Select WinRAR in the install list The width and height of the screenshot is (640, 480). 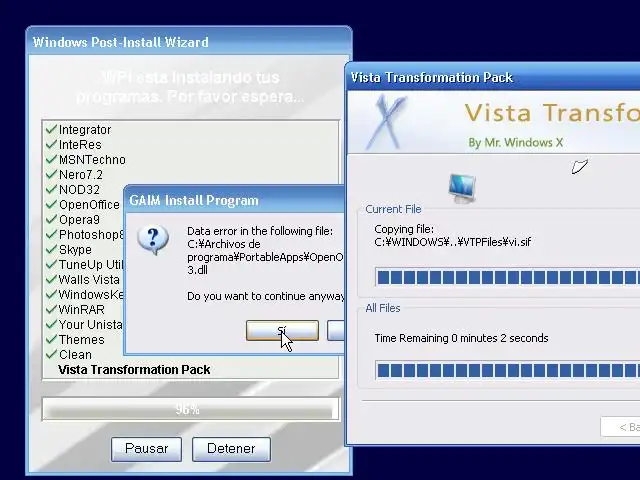click(x=82, y=309)
